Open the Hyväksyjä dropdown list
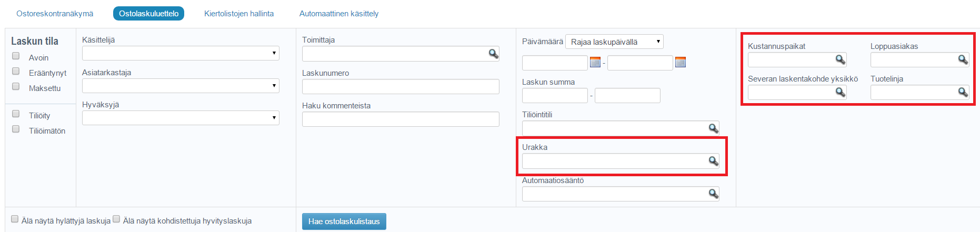The width and height of the screenshot is (980, 232). [x=181, y=118]
